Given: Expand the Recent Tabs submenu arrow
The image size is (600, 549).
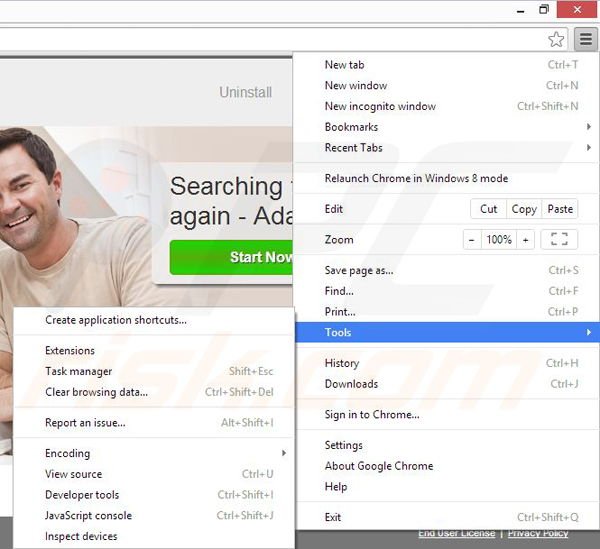Looking at the screenshot, I should click(589, 147).
